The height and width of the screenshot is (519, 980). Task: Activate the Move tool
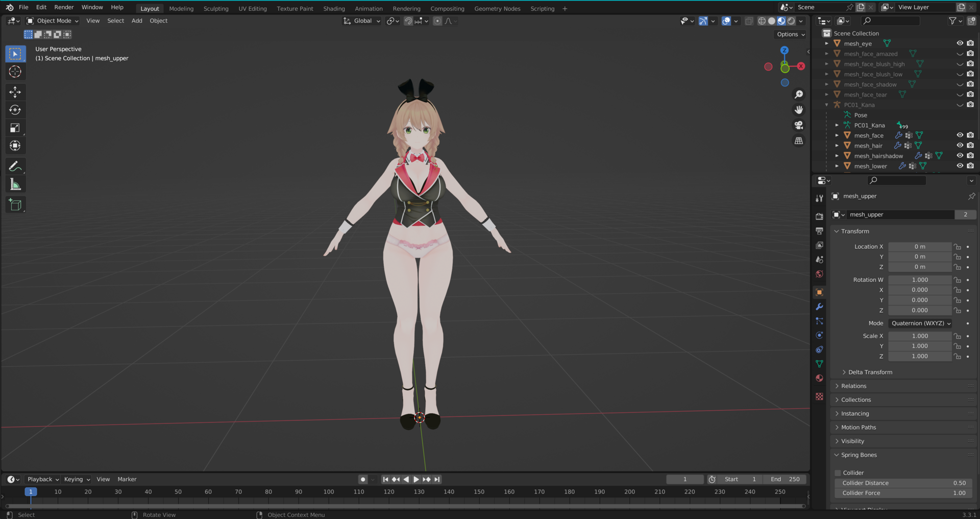click(15, 92)
